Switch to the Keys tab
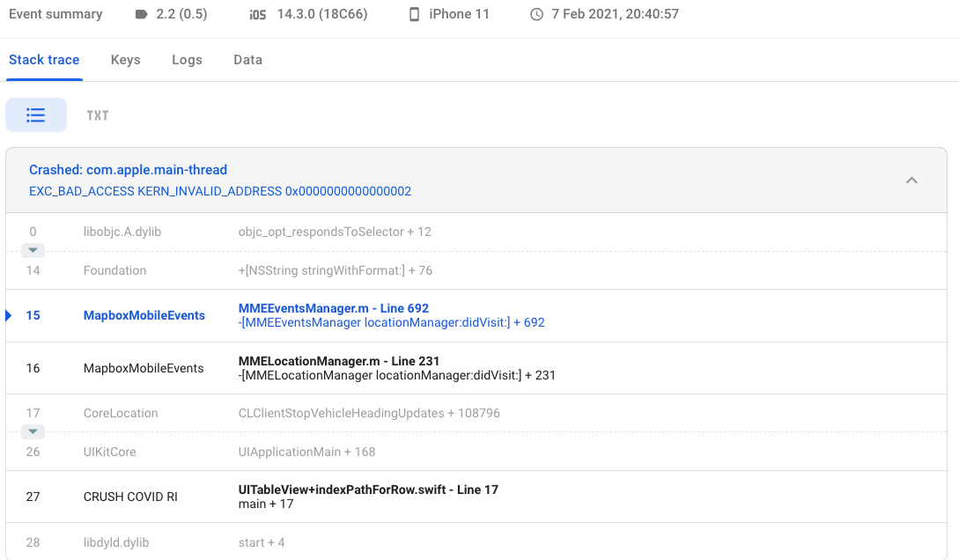The height and width of the screenshot is (560, 959). tap(125, 59)
